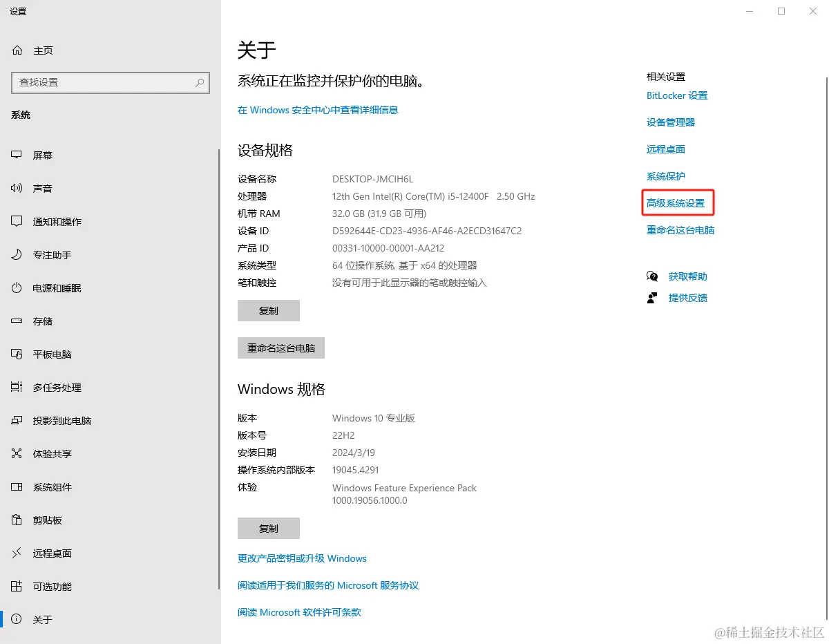Click the Give feedback person icon
Viewport: 829px width, 644px height.
pos(652,298)
